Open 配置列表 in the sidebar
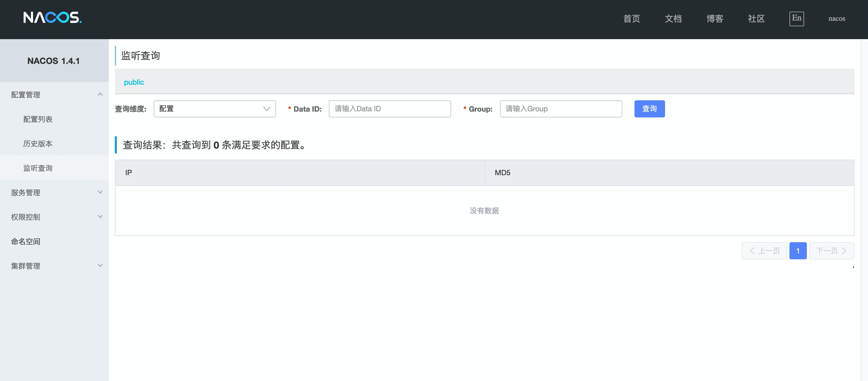The height and width of the screenshot is (381, 868). click(38, 119)
